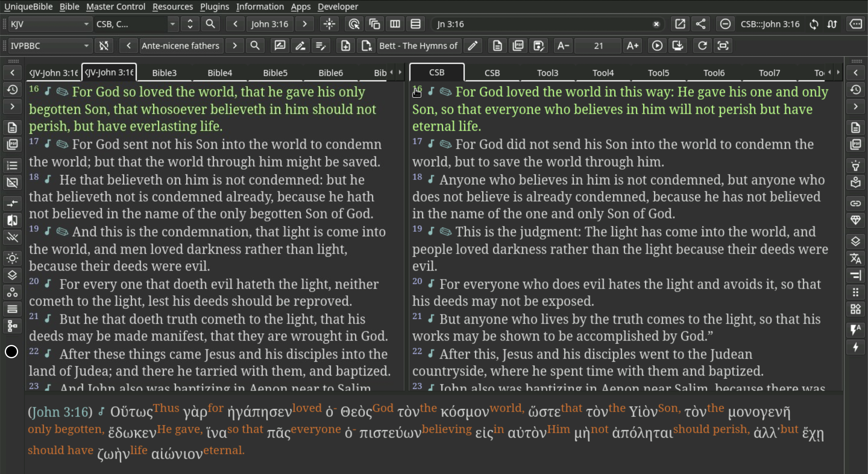Open the Plugins menu
The height and width of the screenshot is (474, 868).
214,6
